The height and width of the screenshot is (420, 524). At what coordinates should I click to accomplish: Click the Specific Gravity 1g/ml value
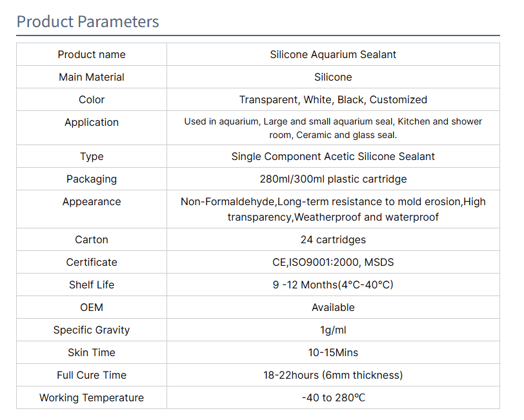click(333, 330)
